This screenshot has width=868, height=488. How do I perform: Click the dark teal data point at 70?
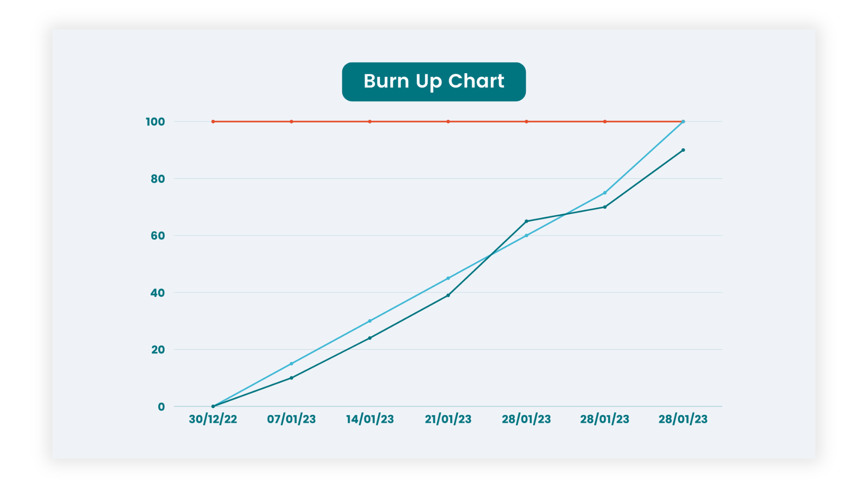(605, 207)
